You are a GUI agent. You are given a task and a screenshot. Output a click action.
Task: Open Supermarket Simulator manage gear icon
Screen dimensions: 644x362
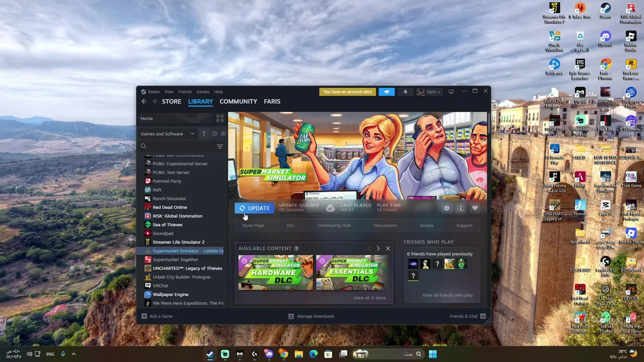coord(447,208)
